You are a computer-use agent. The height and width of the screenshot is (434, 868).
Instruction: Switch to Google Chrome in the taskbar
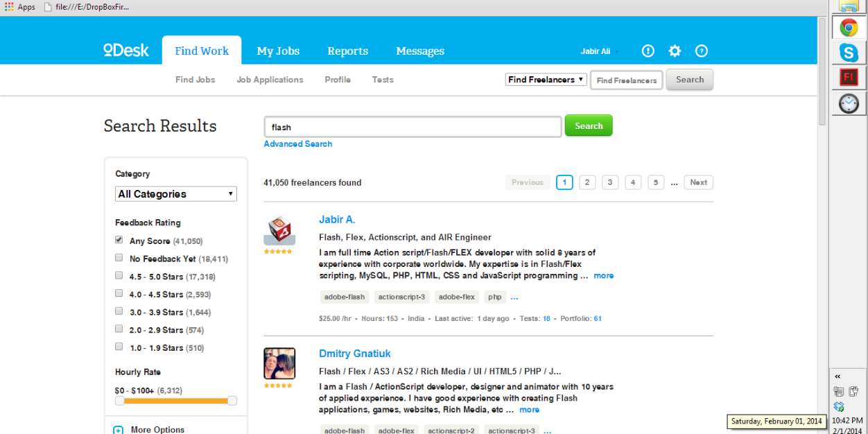[x=849, y=28]
